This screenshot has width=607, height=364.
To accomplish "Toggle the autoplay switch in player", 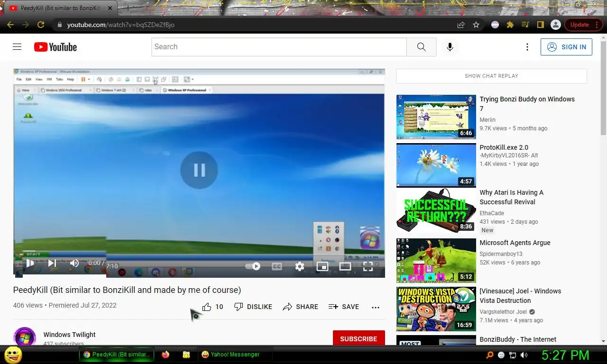I will point(253,266).
